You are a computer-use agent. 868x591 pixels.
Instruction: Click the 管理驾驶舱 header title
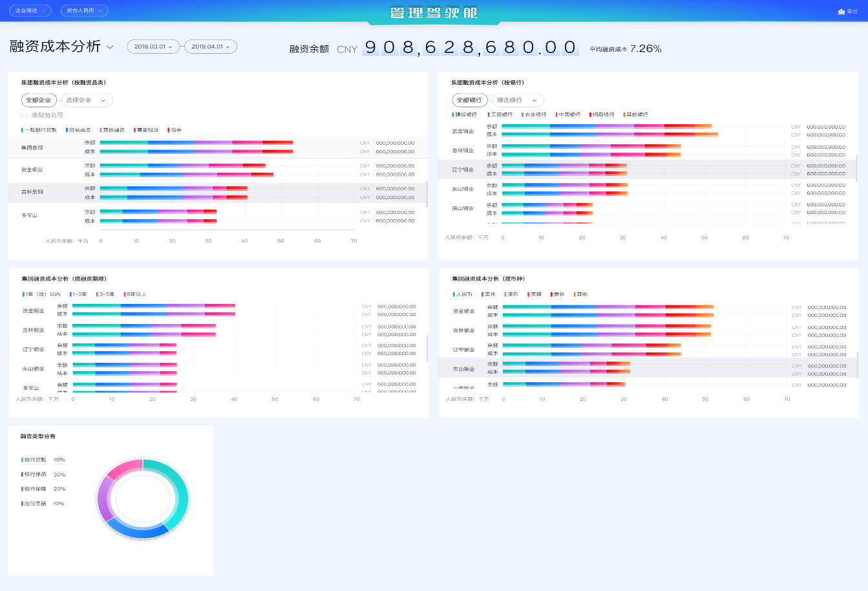click(434, 12)
